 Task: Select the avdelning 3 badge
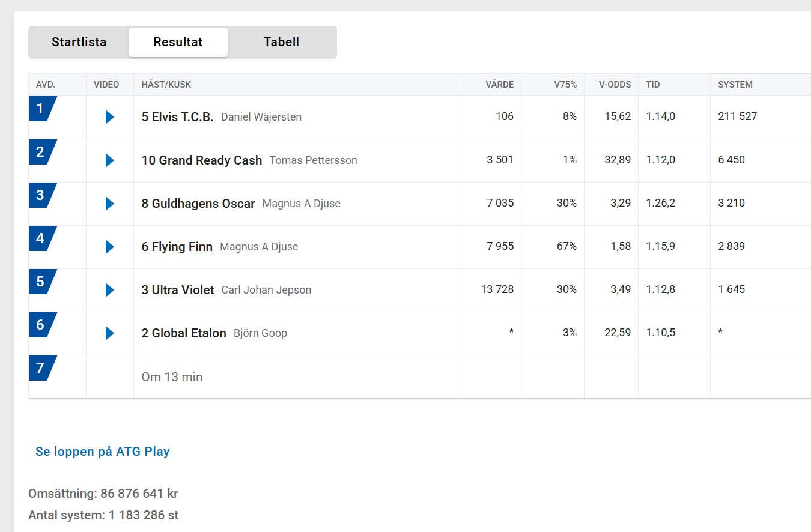click(42, 195)
